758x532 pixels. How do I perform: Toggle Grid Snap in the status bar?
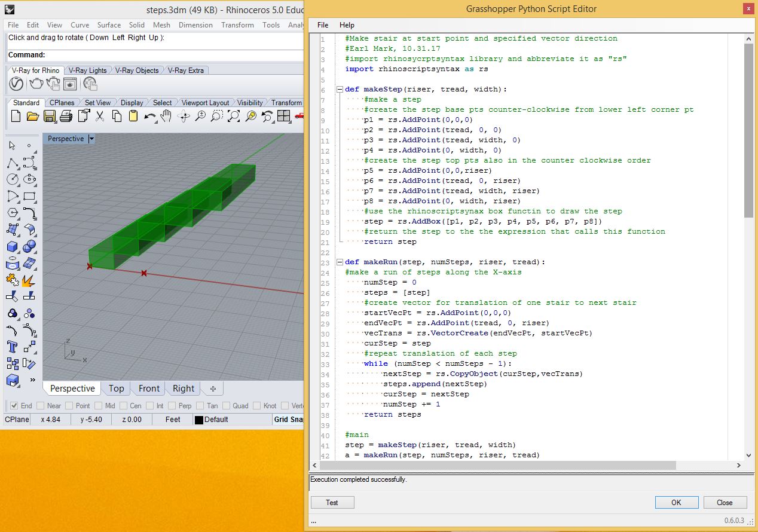[289, 420]
